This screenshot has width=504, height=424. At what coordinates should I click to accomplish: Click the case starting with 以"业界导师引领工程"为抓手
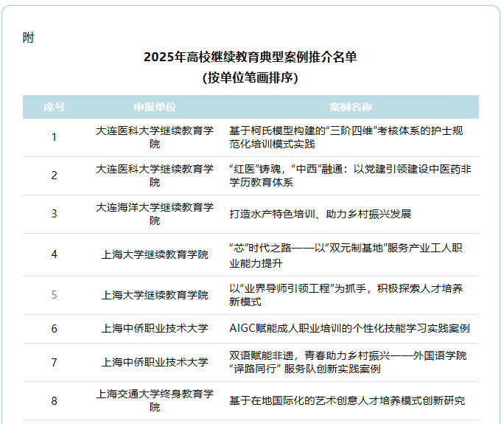[x=346, y=295]
